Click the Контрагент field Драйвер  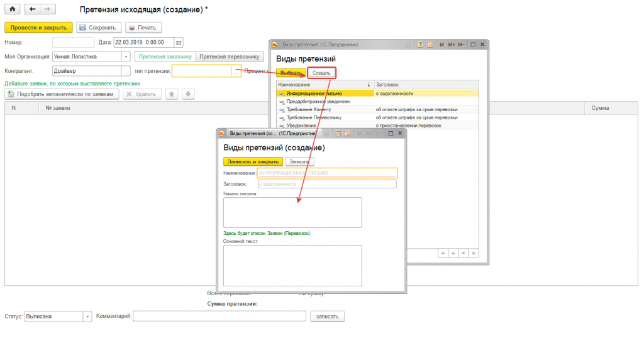click(87, 71)
